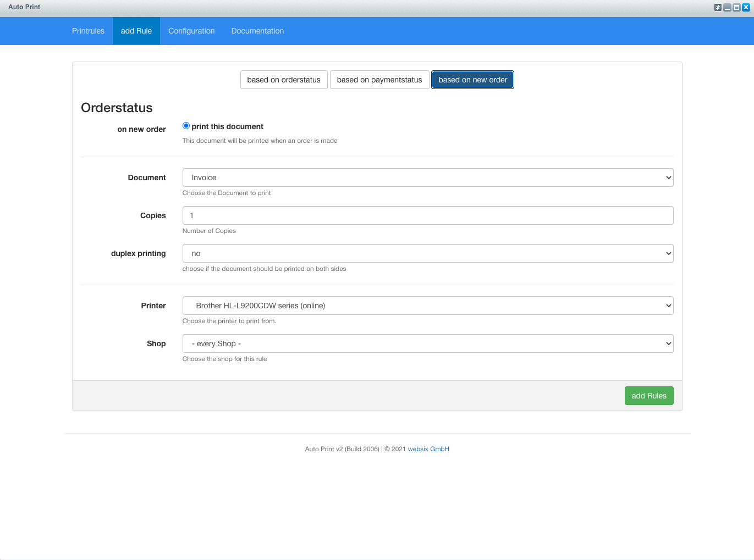The image size is (754, 560).
Task: Click the 'Auto Print v2 (Build 2006)' footer text
Action: (x=342, y=449)
